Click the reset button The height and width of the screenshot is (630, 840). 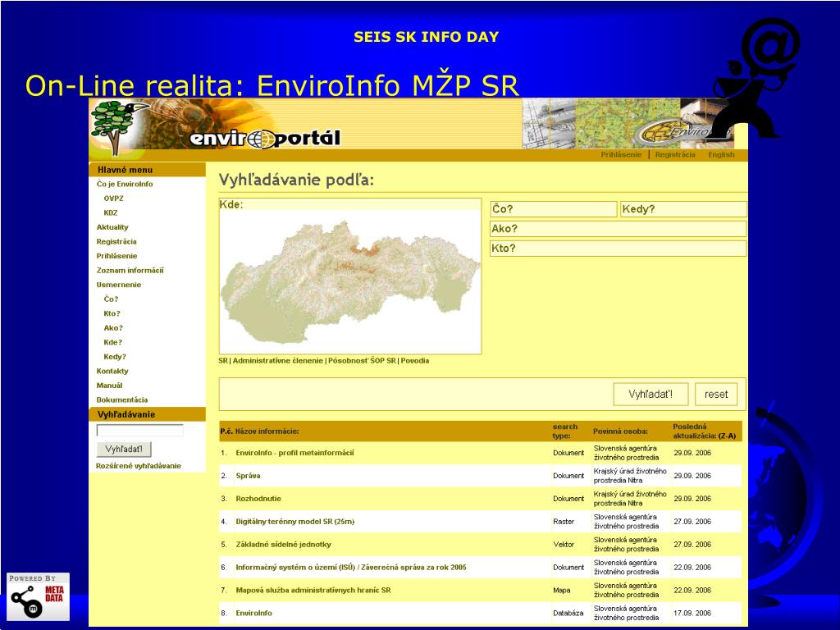716,395
